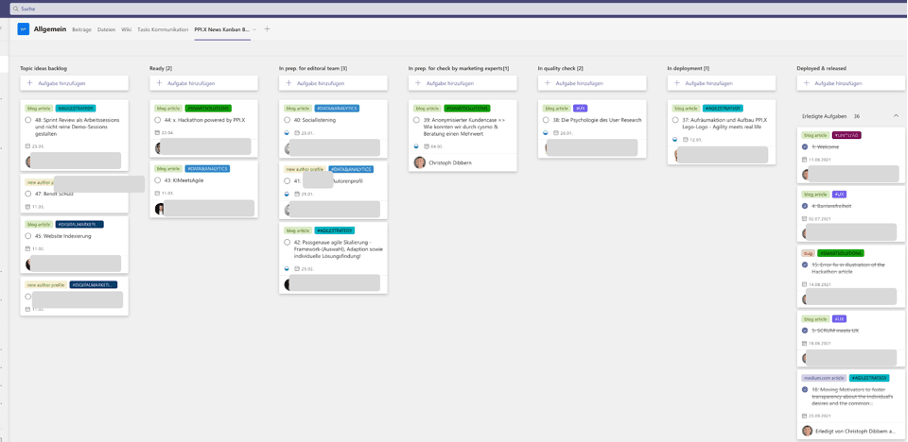Open dropdown arrow of PPI.X News Kanban tab

tap(255, 30)
